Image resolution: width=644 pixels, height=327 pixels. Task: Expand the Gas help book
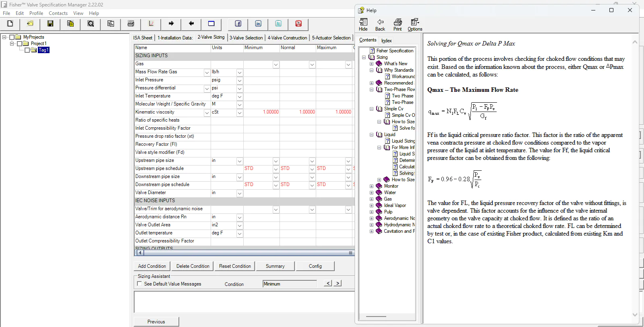coord(371,199)
